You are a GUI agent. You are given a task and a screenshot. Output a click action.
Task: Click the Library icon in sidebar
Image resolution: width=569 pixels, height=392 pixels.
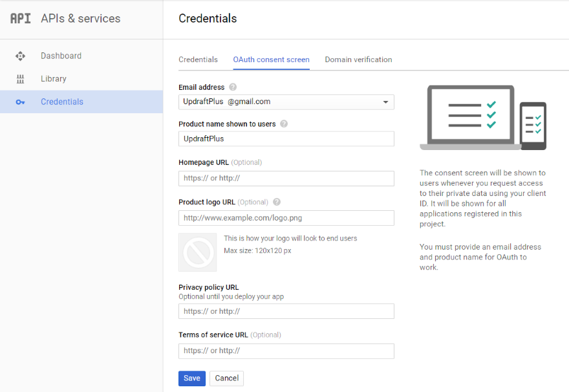click(x=20, y=79)
